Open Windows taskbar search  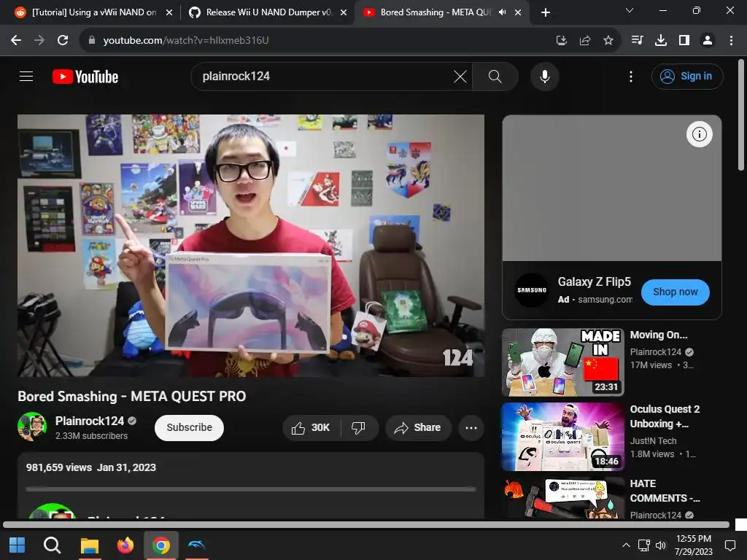point(52,545)
